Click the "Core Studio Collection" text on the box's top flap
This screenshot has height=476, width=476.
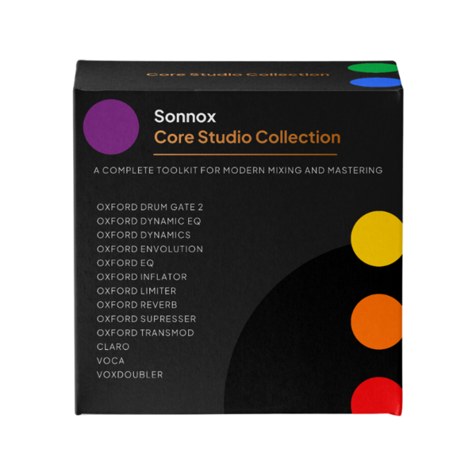click(x=238, y=75)
